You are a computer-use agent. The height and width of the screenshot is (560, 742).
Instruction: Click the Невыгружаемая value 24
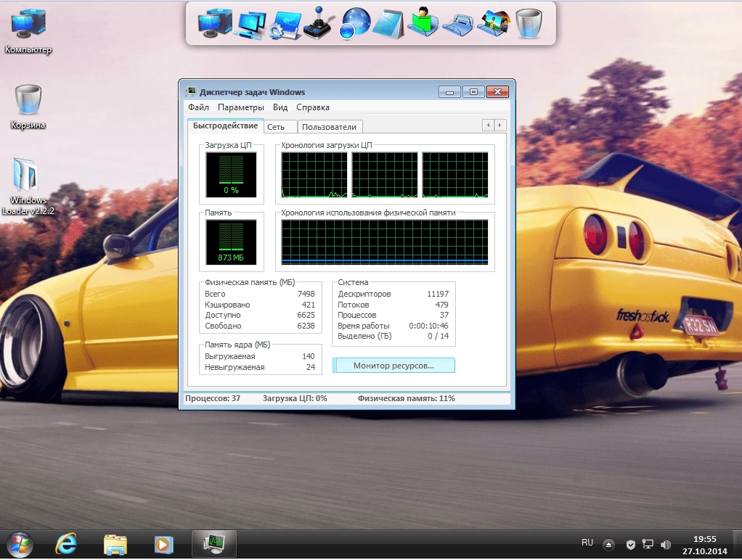tap(311, 367)
